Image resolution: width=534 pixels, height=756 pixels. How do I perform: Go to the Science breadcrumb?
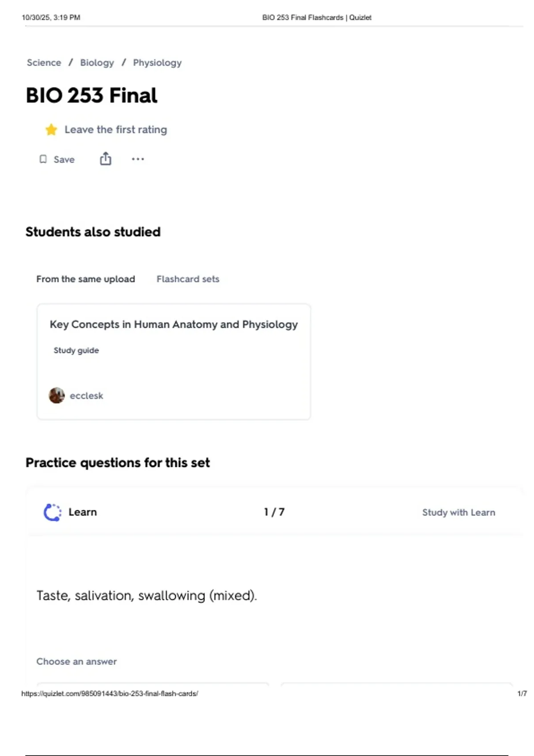(x=44, y=63)
